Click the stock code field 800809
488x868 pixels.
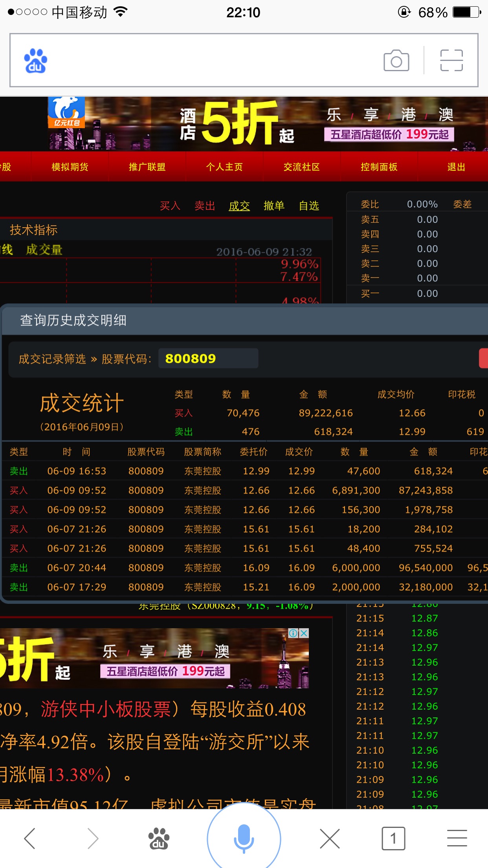(x=208, y=359)
